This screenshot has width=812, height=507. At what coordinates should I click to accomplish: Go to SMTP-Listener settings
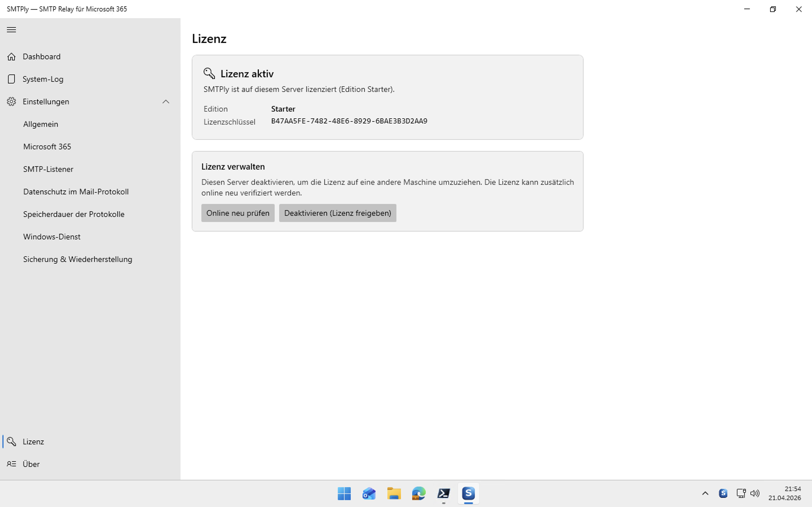coord(48,169)
